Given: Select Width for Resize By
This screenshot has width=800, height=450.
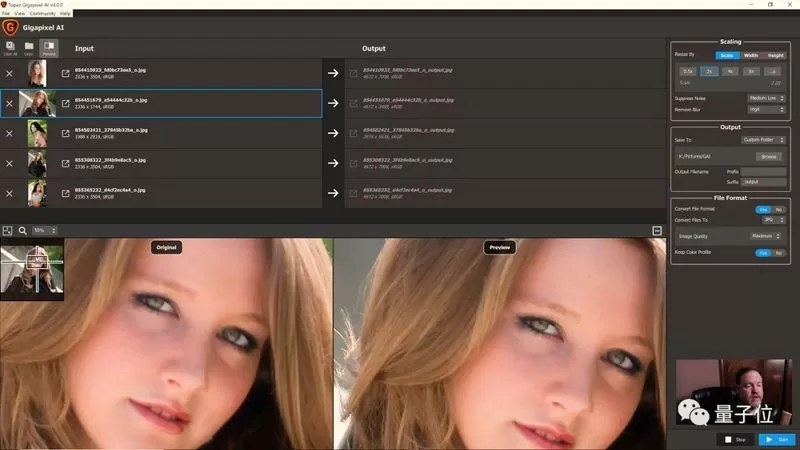Looking at the screenshot, I should click(x=751, y=55).
